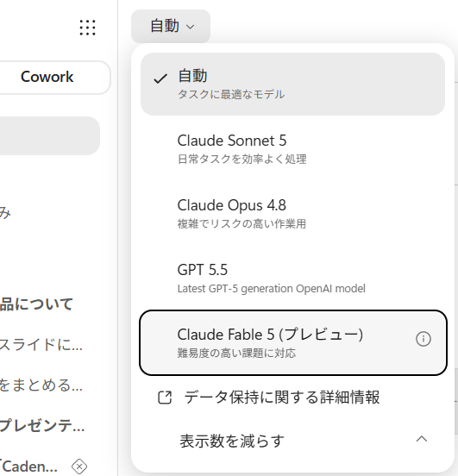Pick Claude Fable 5 (プレビュー)
Image resolution: width=458 pixels, height=476 pixels.
(292, 342)
